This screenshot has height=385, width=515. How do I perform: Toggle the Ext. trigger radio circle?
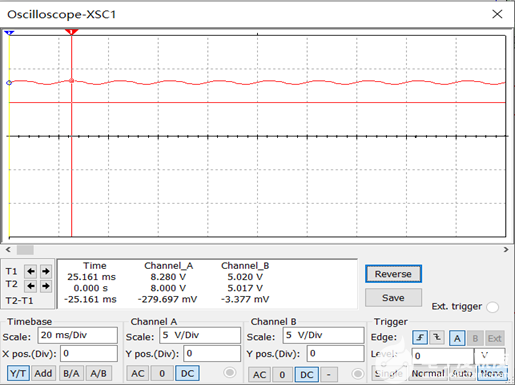pos(492,307)
